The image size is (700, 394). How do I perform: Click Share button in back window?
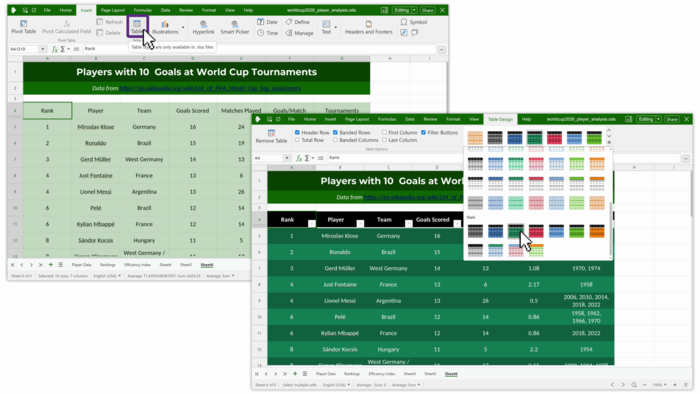(427, 10)
